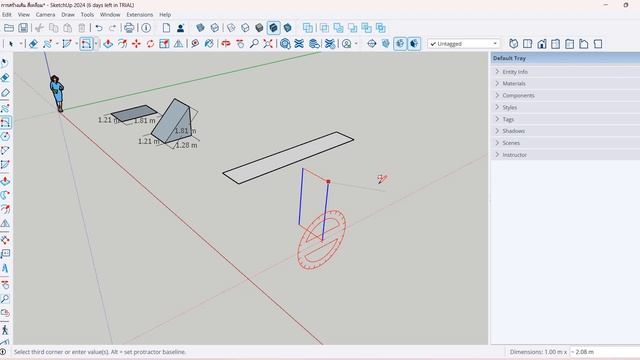The height and width of the screenshot is (360, 640).
Task: Toggle Shaded With Textures style
Action: (x=273, y=28)
